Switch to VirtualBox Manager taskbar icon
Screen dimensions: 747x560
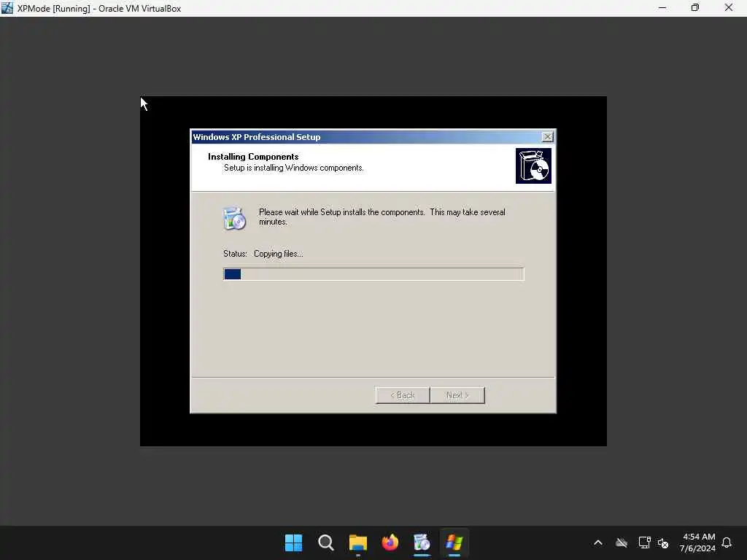click(x=422, y=542)
